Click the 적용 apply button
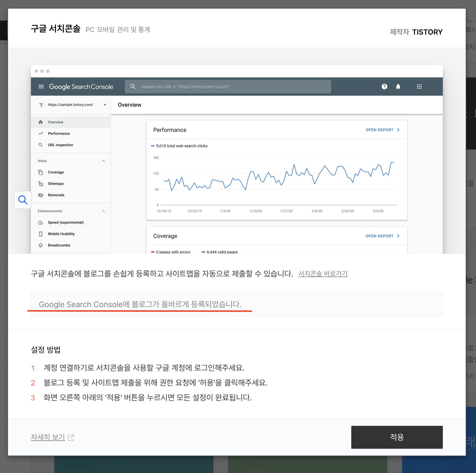 point(397,437)
